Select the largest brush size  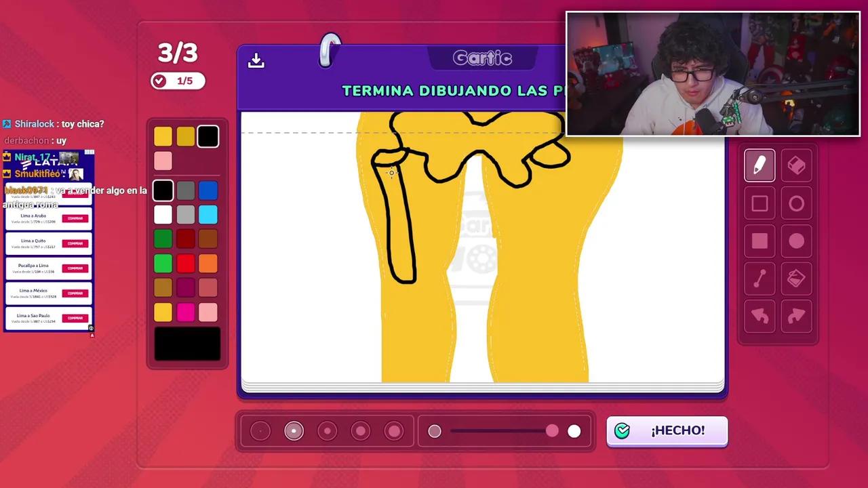(x=394, y=431)
